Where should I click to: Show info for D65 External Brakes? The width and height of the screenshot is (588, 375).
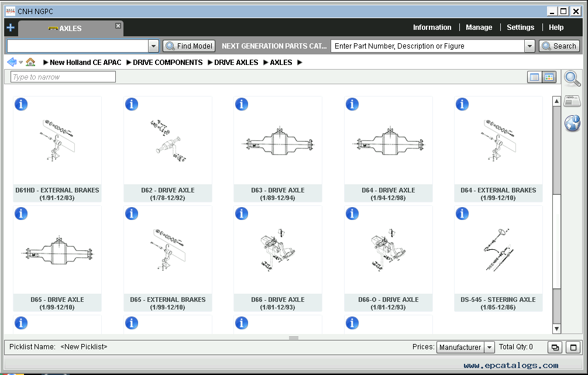click(x=131, y=214)
